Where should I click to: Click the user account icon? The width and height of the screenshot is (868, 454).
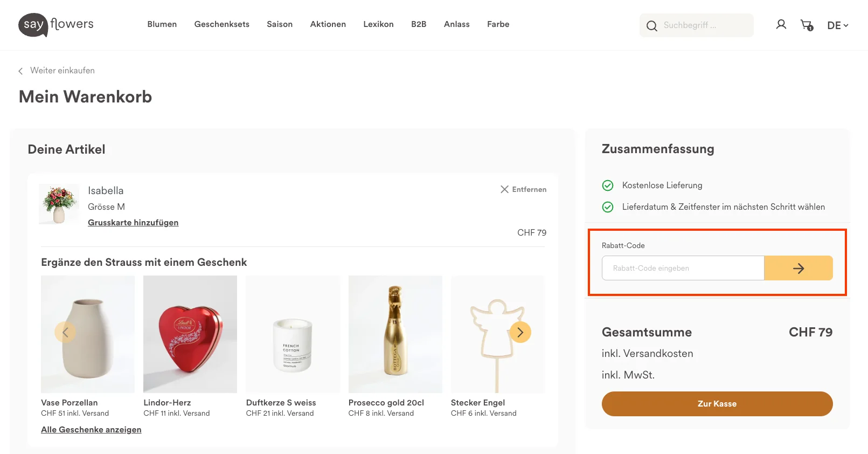[x=781, y=24]
